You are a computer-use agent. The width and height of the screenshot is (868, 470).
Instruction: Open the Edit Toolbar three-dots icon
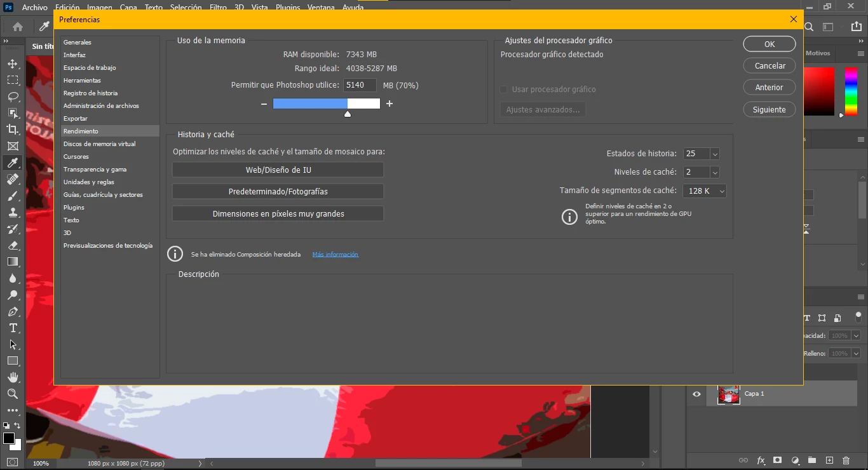[13, 410]
